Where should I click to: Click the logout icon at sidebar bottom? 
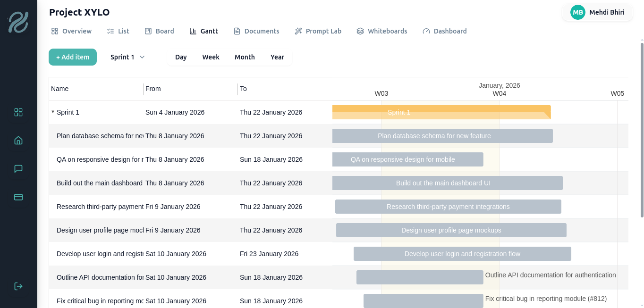click(18, 286)
